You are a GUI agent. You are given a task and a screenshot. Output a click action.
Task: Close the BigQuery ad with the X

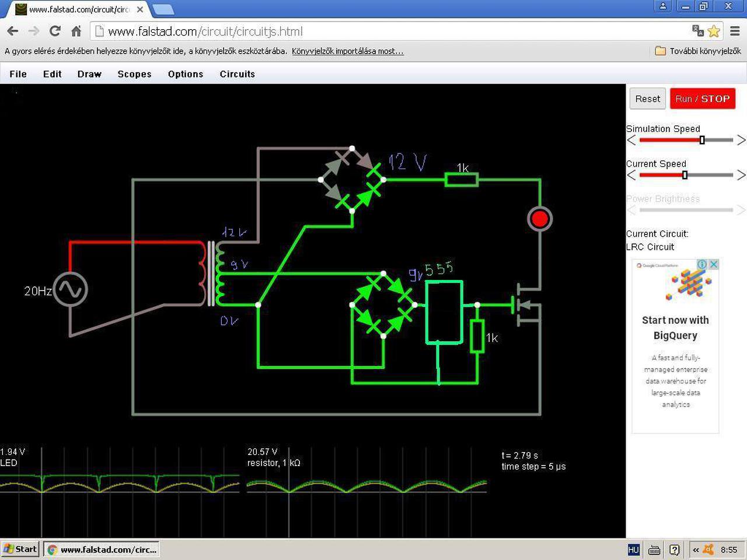click(x=713, y=264)
